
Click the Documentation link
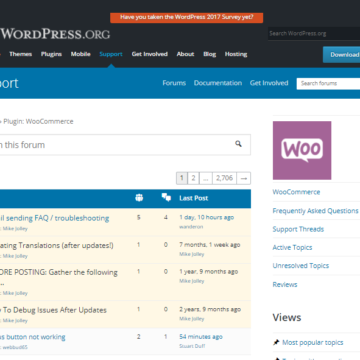(218, 83)
